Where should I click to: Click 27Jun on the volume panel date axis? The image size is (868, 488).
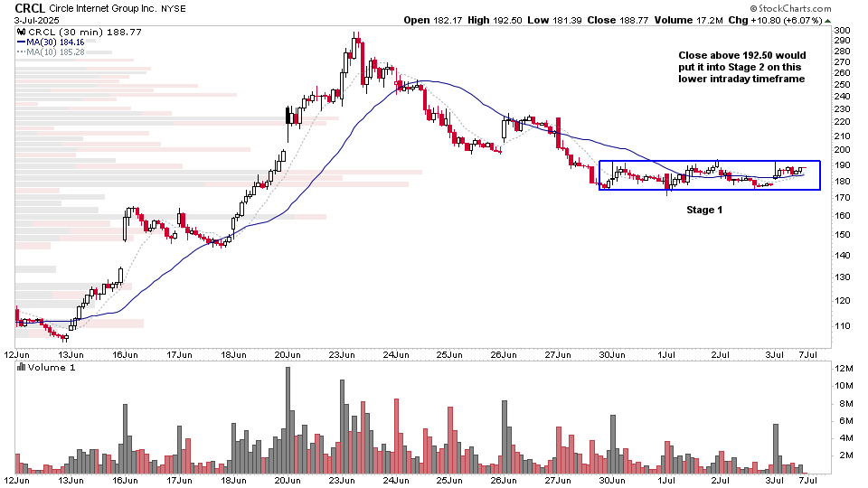point(558,480)
